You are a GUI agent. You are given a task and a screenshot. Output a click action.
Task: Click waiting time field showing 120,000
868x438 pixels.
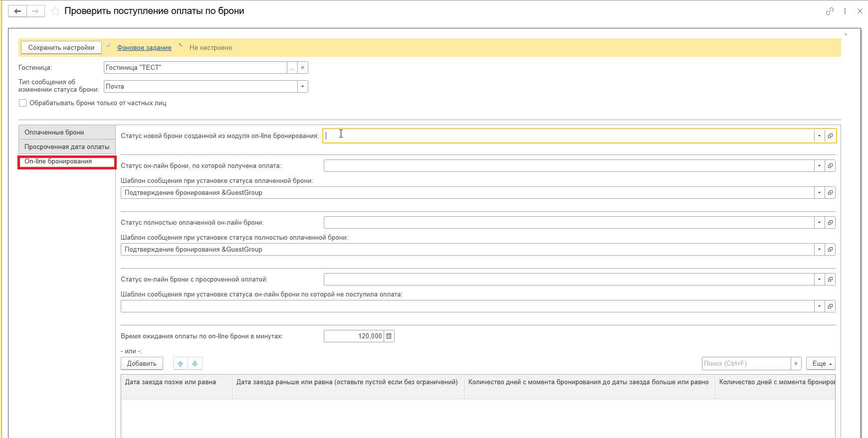[354, 336]
